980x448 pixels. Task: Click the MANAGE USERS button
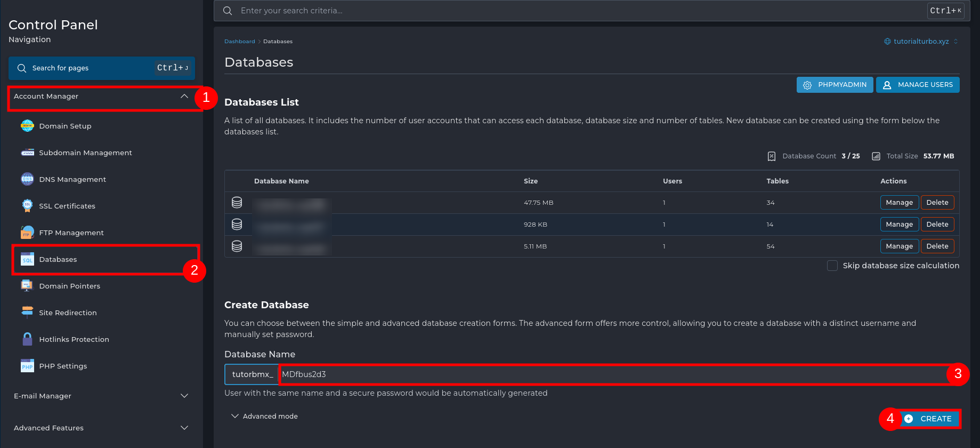[x=918, y=85]
